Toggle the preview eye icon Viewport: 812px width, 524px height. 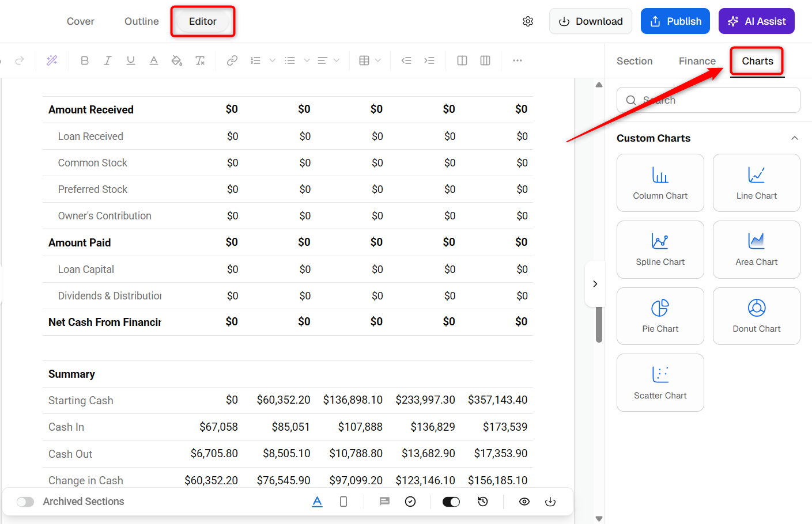tap(524, 502)
